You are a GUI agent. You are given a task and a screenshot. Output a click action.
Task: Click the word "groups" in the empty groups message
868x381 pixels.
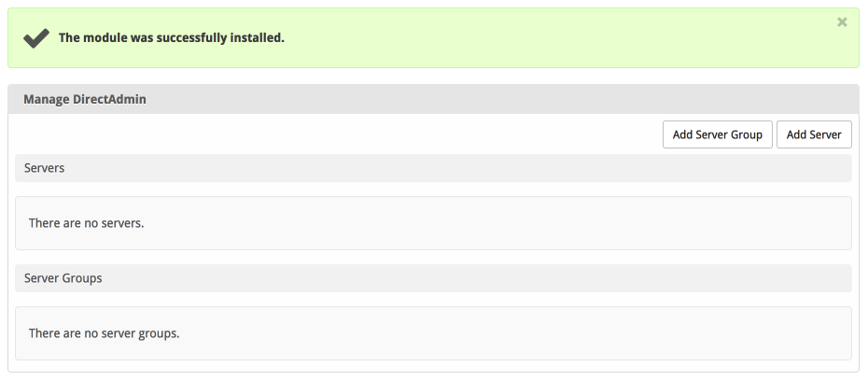point(158,332)
